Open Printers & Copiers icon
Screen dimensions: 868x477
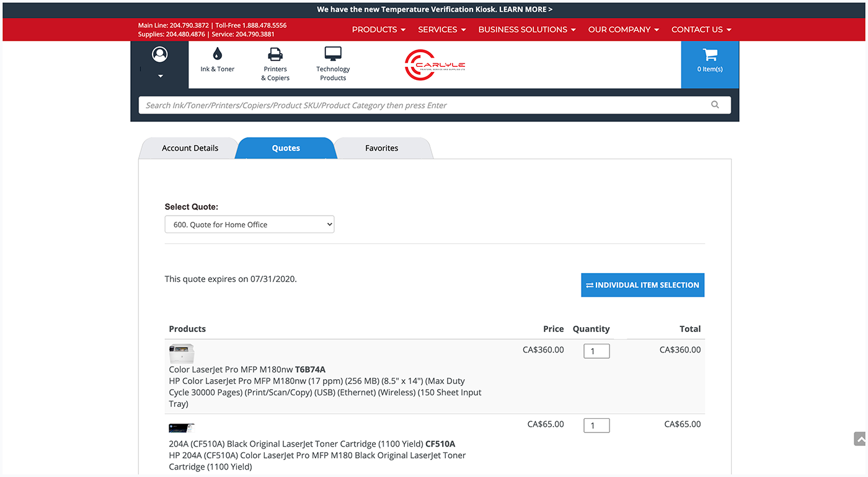pyautogui.click(x=275, y=54)
